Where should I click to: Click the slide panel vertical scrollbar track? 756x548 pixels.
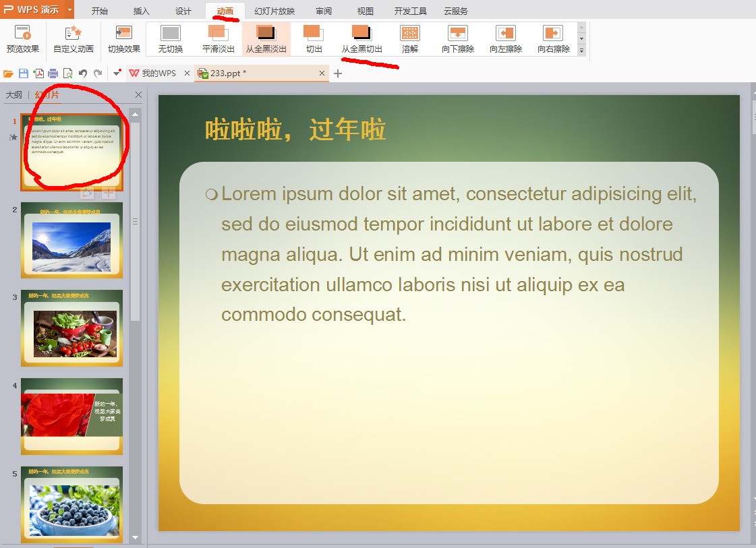pos(136,404)
